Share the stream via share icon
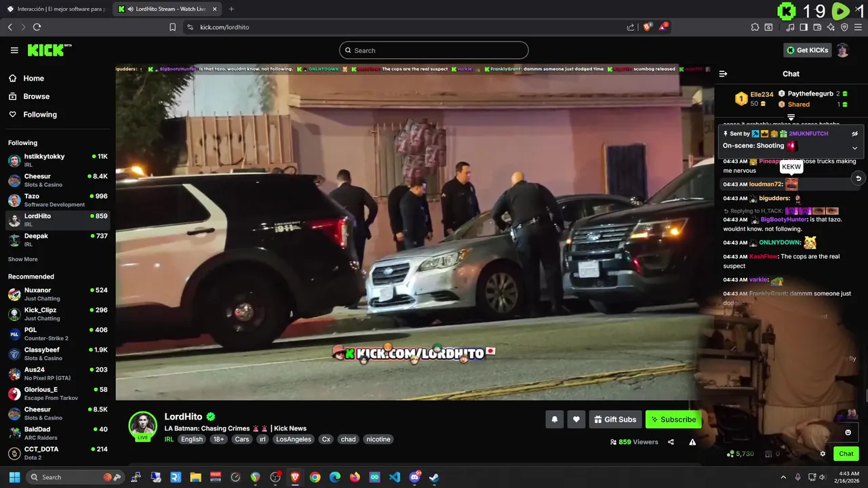 671,442
